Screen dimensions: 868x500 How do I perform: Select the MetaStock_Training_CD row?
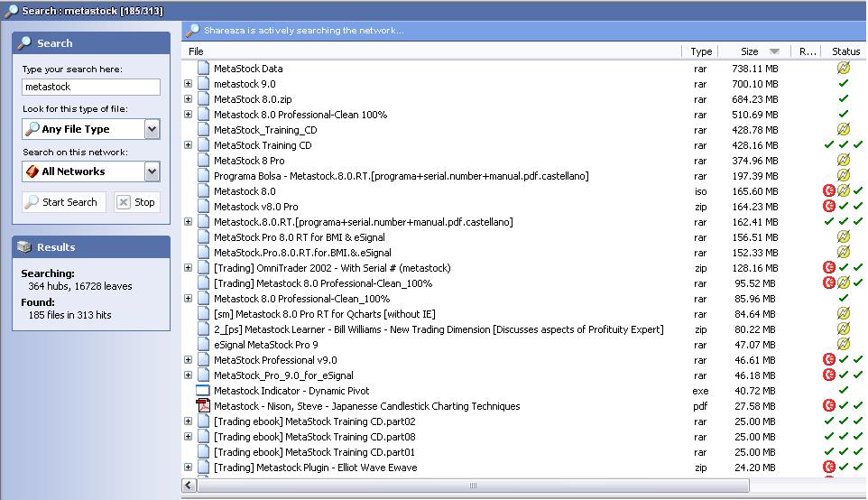click(523, 130)
